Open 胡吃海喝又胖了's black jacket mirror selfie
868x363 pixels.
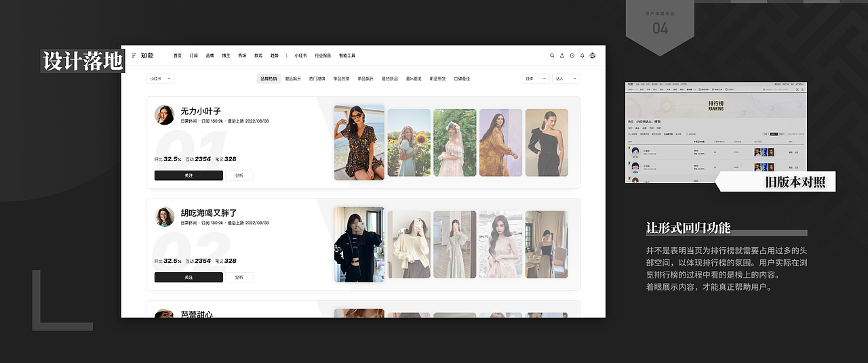pos(359,244)
